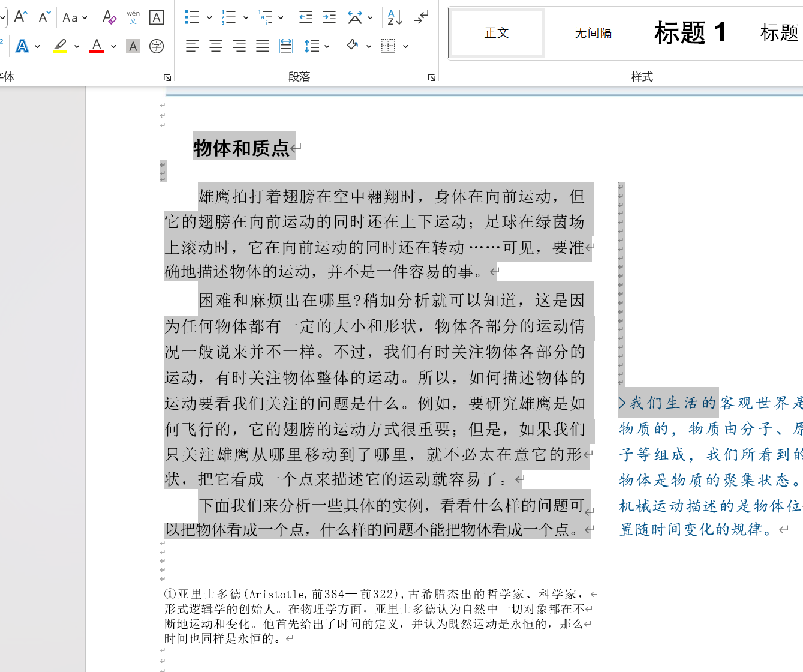Align text left
The width and height of the screenshot is (803, 672).
[x=192, y=46]
